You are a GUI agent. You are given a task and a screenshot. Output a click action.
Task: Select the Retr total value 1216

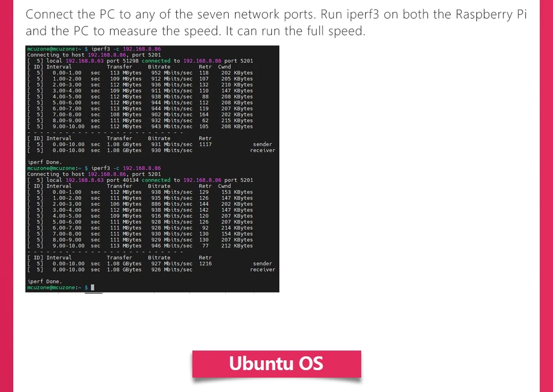205,264
